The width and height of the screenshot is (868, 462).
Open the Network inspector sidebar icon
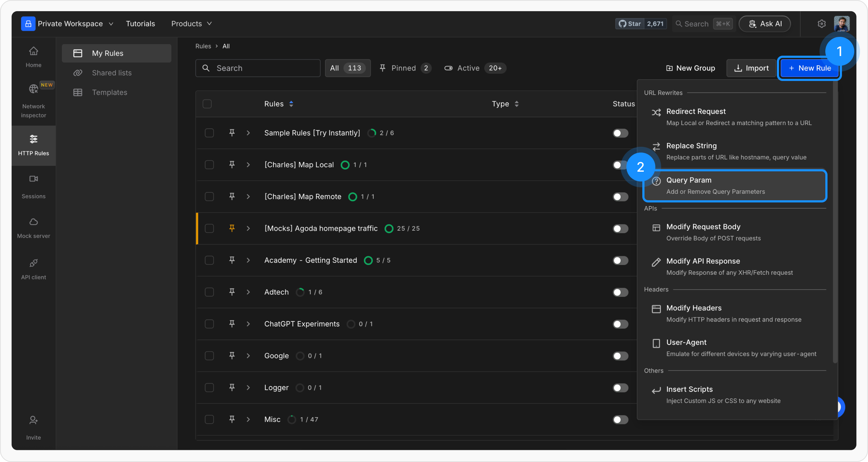pyautogui.click(x=33, y=89)
